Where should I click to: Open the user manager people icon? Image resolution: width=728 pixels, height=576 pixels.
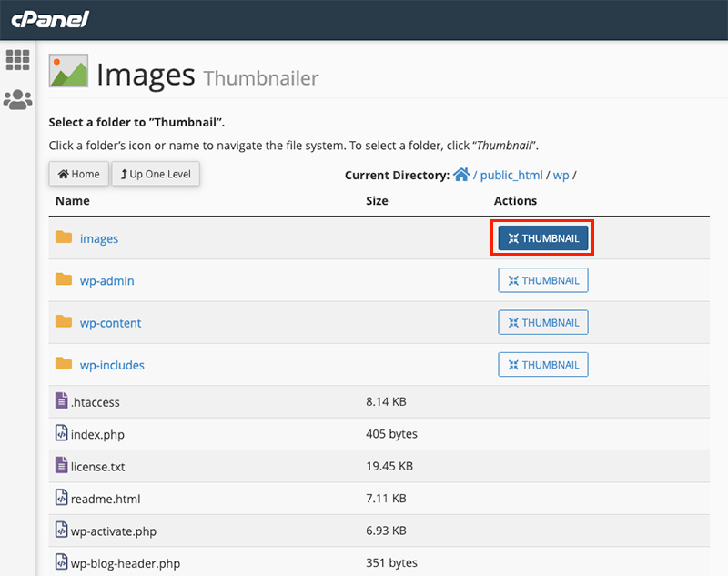pyautogui.click(x=18, y=99)
